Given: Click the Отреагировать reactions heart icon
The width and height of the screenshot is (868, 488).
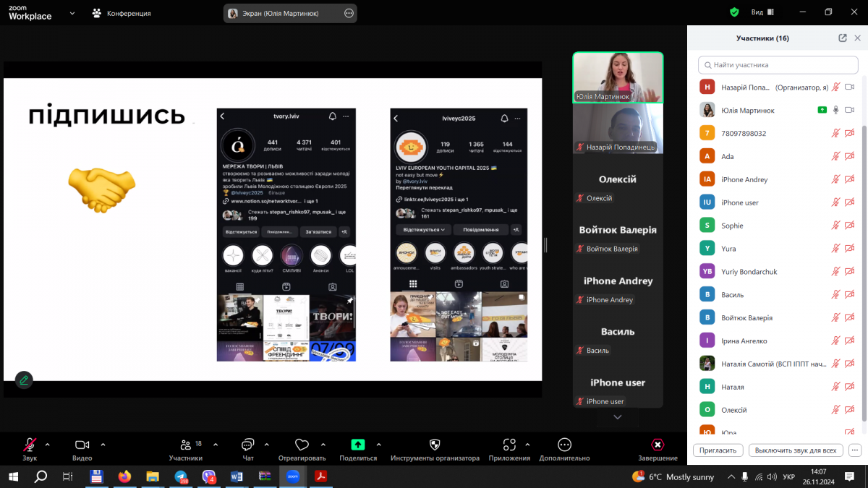Looking at the screenshot, I should [302, 445].
